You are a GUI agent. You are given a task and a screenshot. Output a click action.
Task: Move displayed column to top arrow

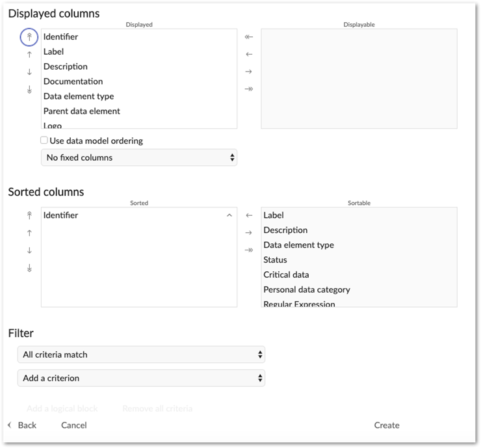29,38
